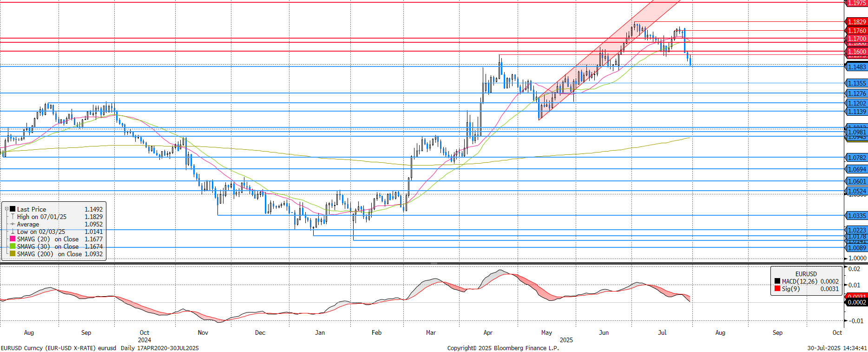Click the Jan label on time axis
868x352 pixels.
coord(320,332)
